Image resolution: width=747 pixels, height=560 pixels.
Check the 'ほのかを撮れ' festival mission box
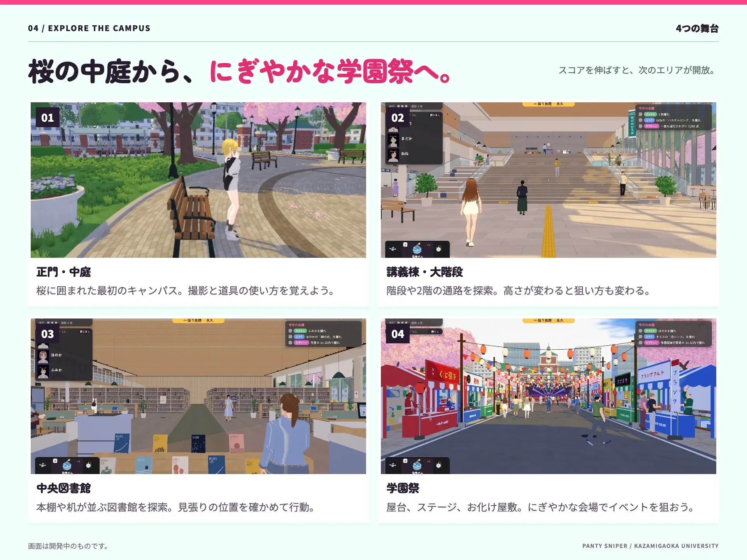pos(640,331)
